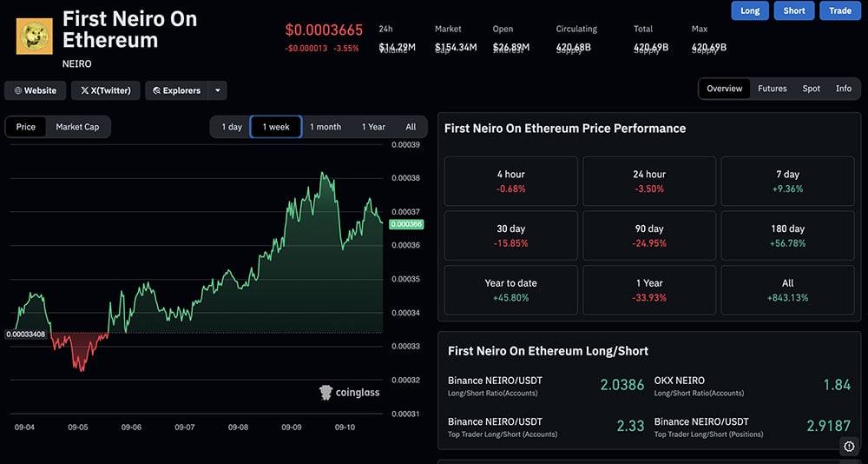This screenshot has height=464, width=868.
Task: Set chart range to 1 day
Action: [x=232, y=127]
